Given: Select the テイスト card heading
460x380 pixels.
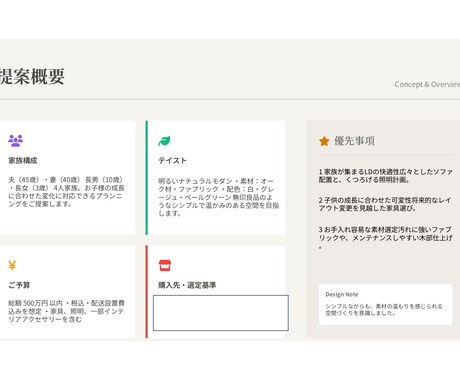Looking at the screenshot, I should 172,160.
